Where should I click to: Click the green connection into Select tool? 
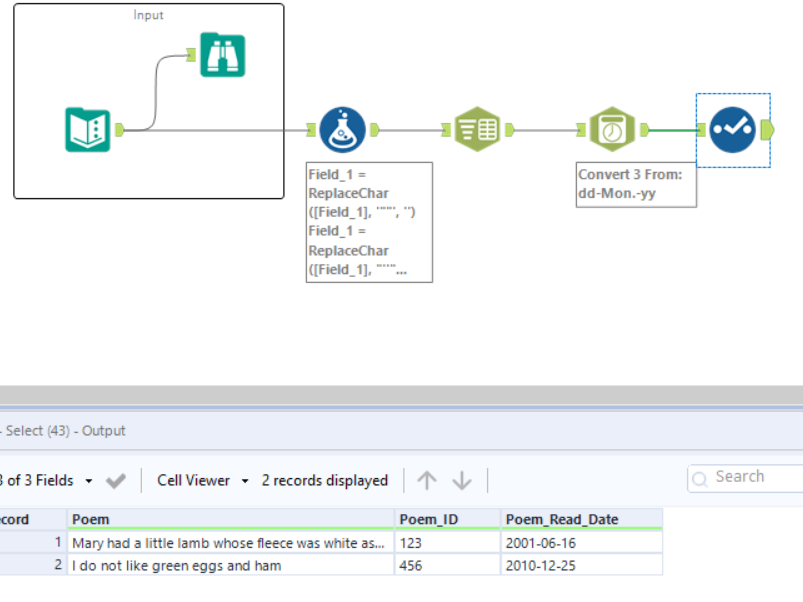coord(673,130)
